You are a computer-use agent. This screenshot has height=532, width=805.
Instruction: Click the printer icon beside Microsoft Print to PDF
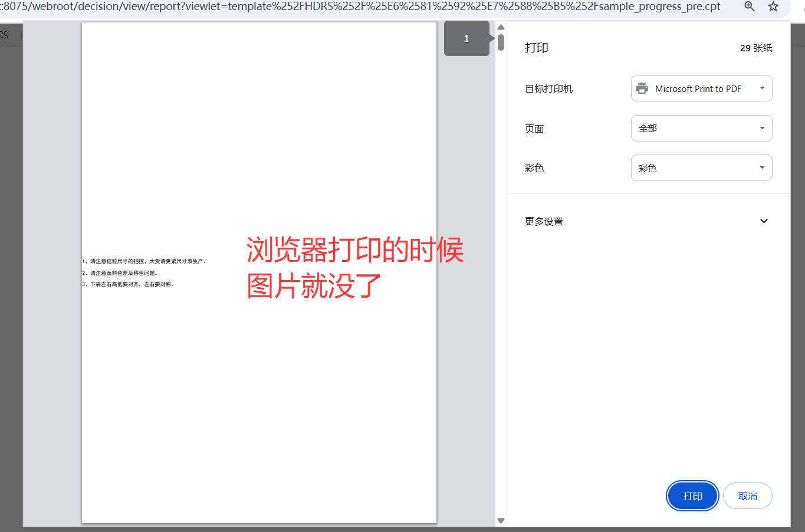pyautogui.click(x=642, y=88)
